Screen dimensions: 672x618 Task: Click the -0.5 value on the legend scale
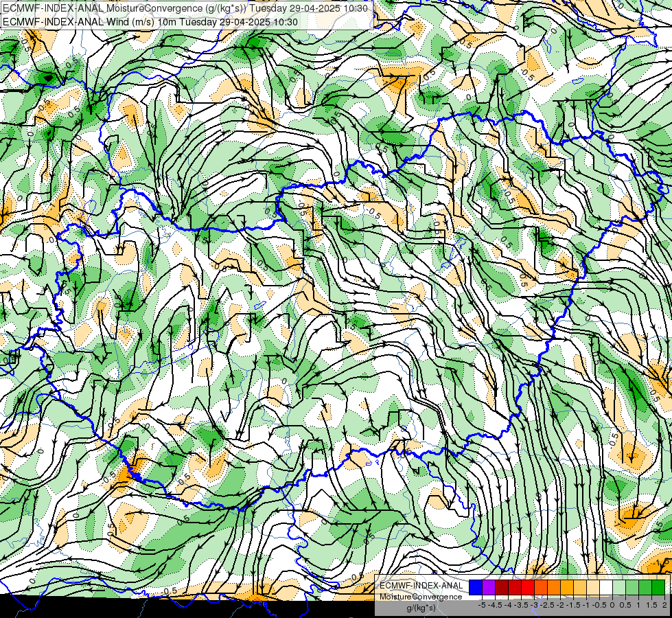point(599,605)
